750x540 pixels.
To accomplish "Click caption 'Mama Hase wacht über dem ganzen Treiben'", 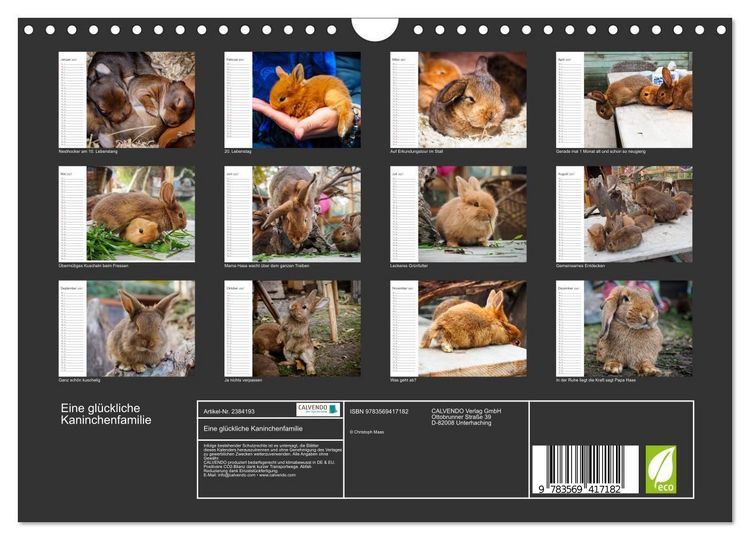I will (266, 265).
